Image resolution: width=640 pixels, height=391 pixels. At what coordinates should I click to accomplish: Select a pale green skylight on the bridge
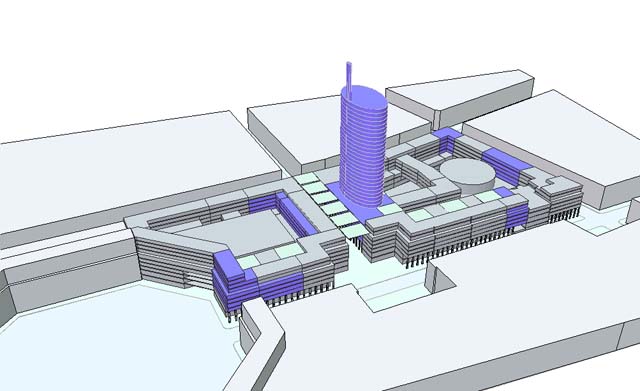(325, 198)
